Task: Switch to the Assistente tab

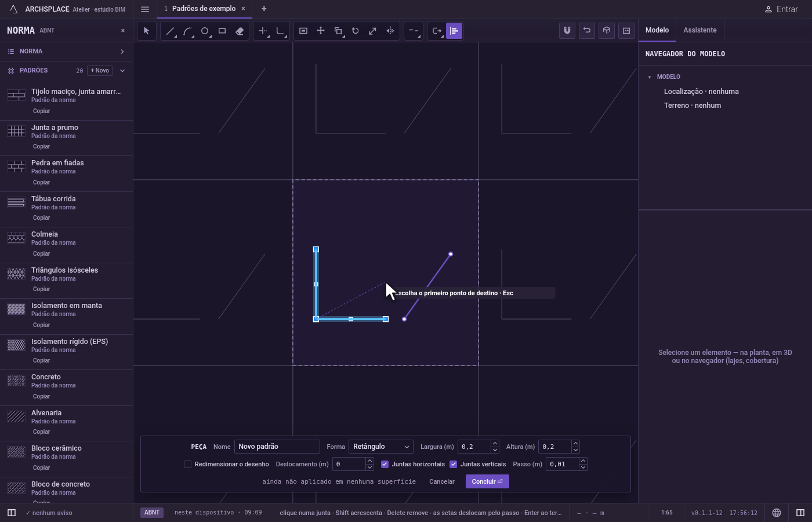Action: coord(699,30)
